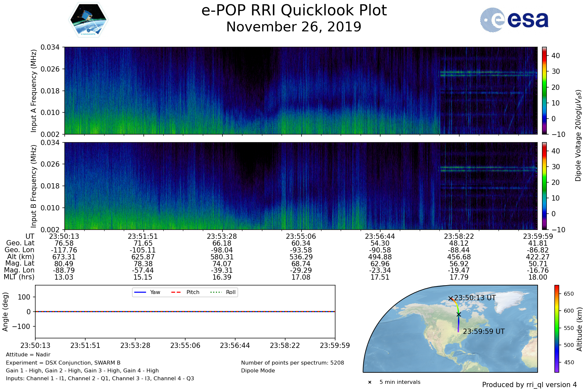Click the 'e-POP RRI Quicklook Plot' title
588x392 pixels.
[x=294, y=10]
